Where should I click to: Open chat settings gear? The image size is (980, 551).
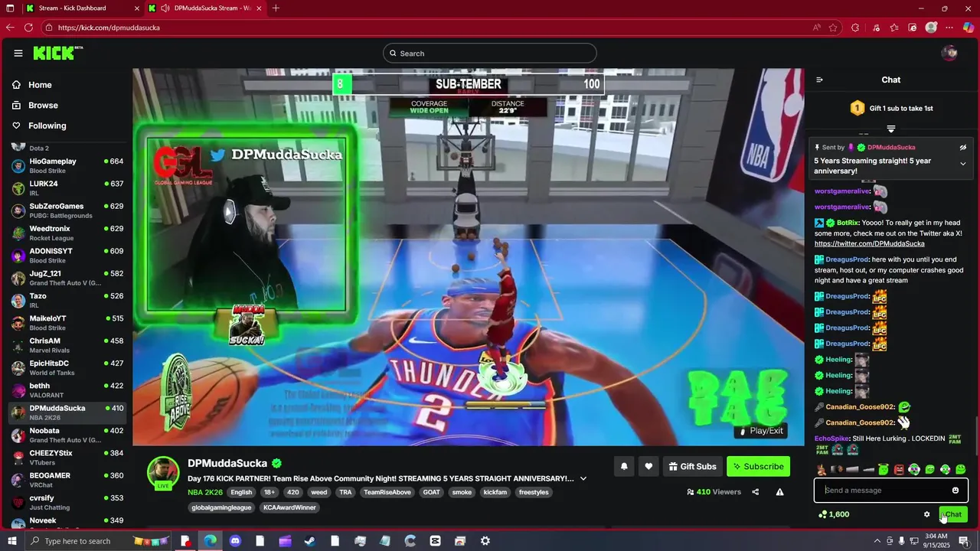[926, 514]
